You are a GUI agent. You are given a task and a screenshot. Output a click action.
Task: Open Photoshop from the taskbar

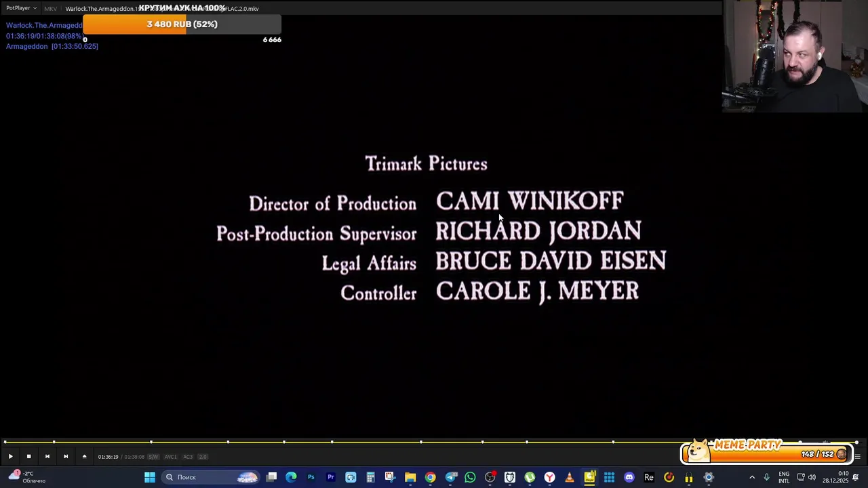(311, 477)
